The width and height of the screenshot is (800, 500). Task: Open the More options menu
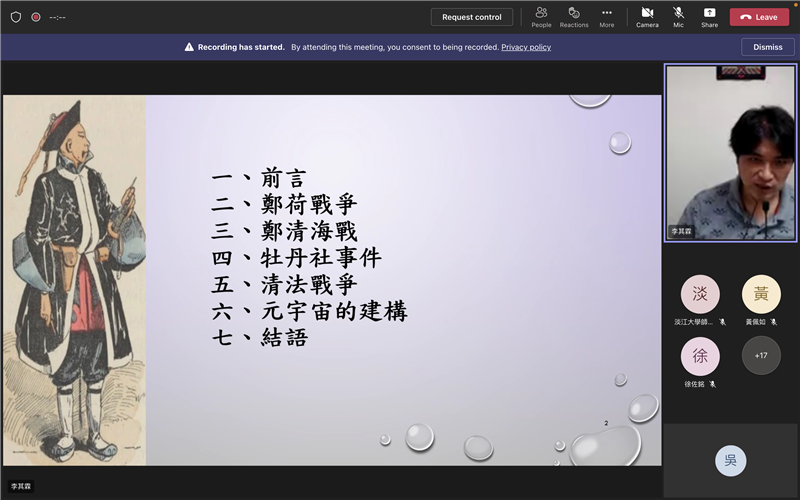(x=607, y=16)
